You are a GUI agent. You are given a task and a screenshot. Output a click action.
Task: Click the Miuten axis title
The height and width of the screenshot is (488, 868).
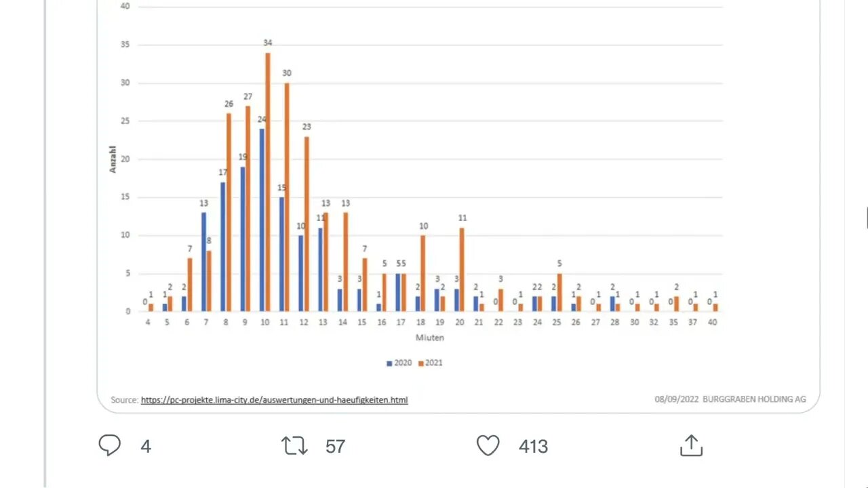[x=431, y=337]
